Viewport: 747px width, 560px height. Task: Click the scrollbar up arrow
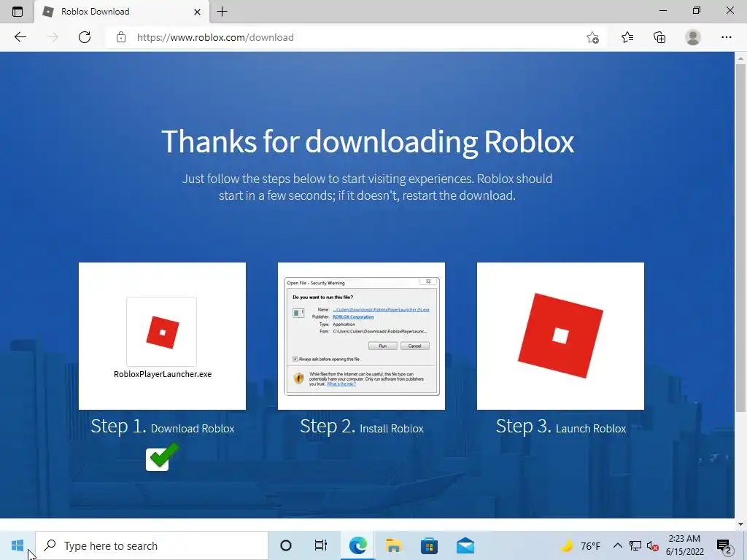pos(740,58)
